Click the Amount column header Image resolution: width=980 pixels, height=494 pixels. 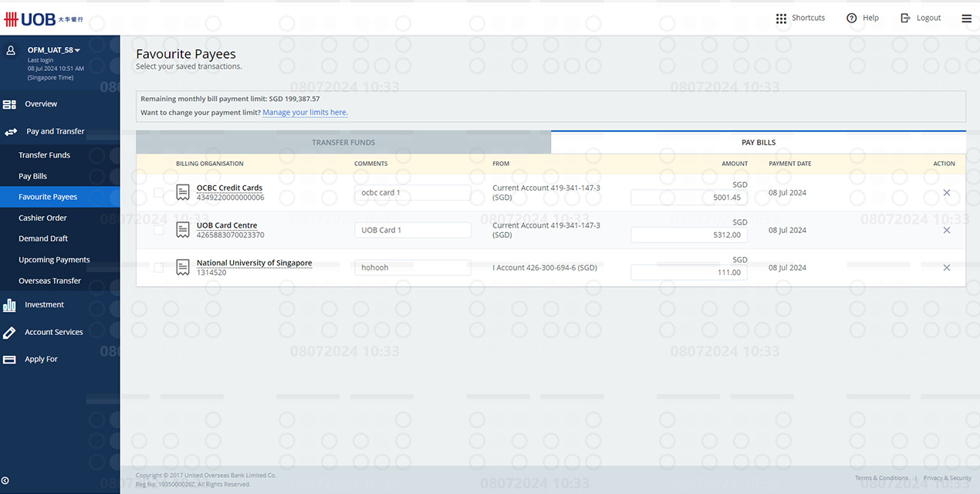(735, 164)
